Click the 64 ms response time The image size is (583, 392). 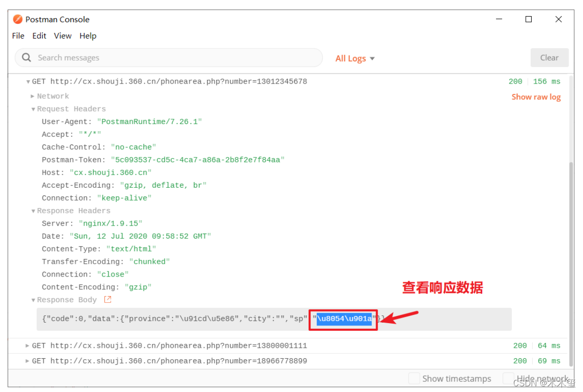click(x=549, y=346)
